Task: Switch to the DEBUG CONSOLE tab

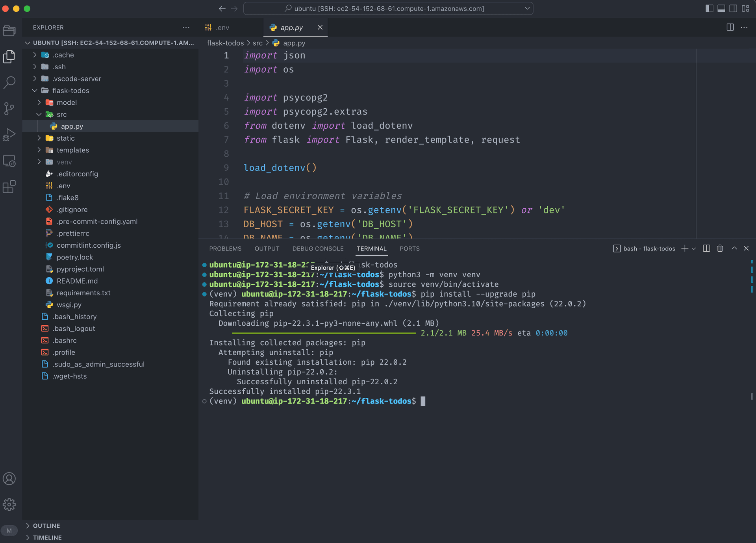Action: tap(318, 248)
